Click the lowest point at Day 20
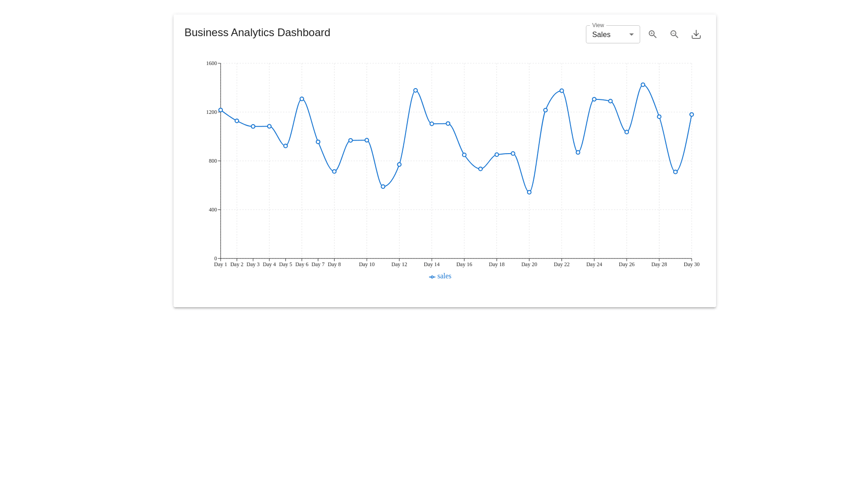Viewport: 868px width, 488px height. pos(529,192)
